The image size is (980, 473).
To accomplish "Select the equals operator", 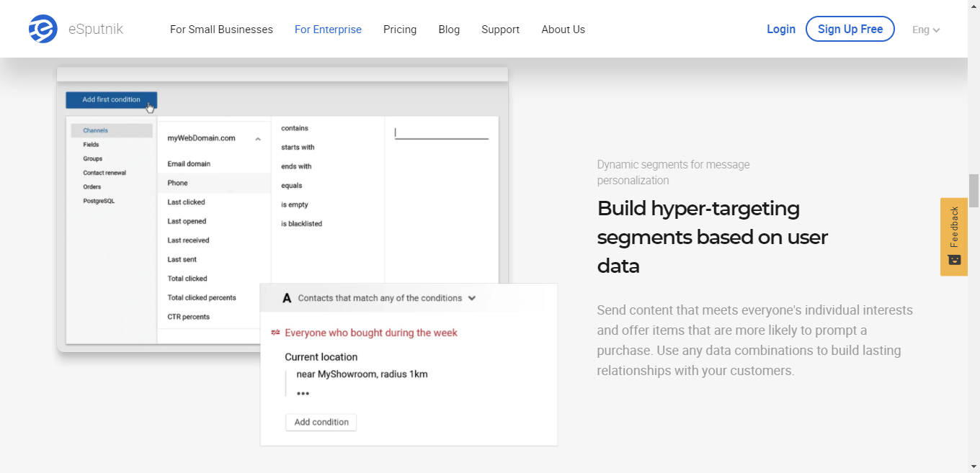I will click(292, 186).
